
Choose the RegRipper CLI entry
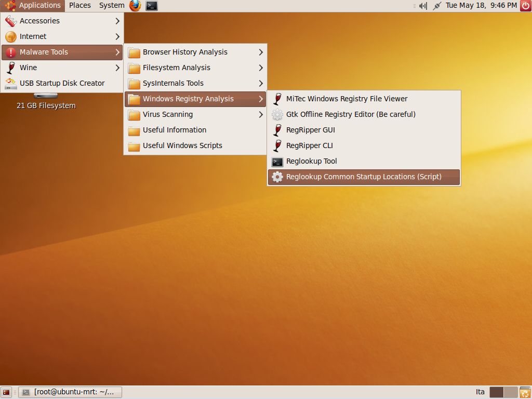point(364,146)
